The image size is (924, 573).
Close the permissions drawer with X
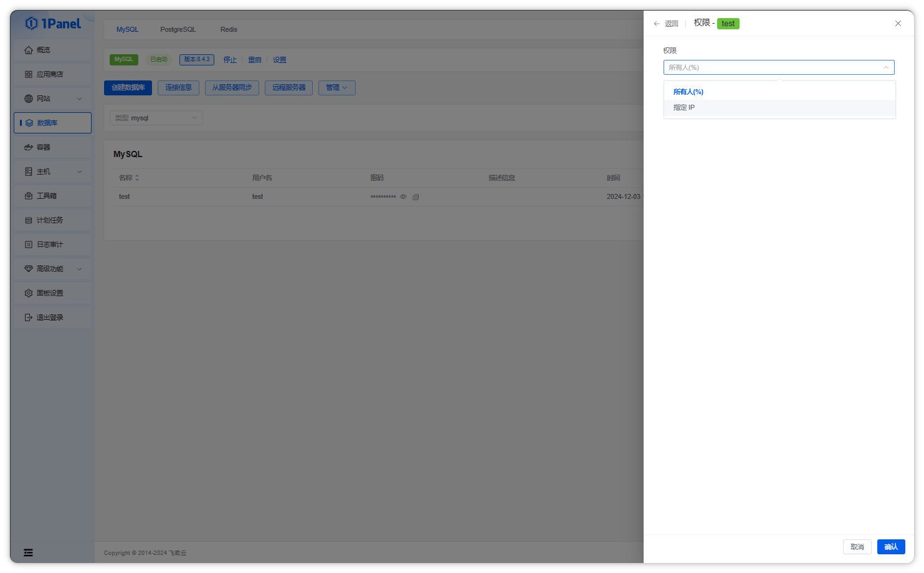(x=898, y=24)
